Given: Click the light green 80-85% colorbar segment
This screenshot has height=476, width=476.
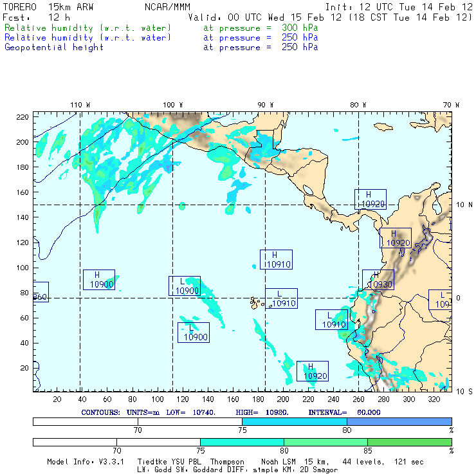Looking at the screenshot, I should click(x=325, y=442).
